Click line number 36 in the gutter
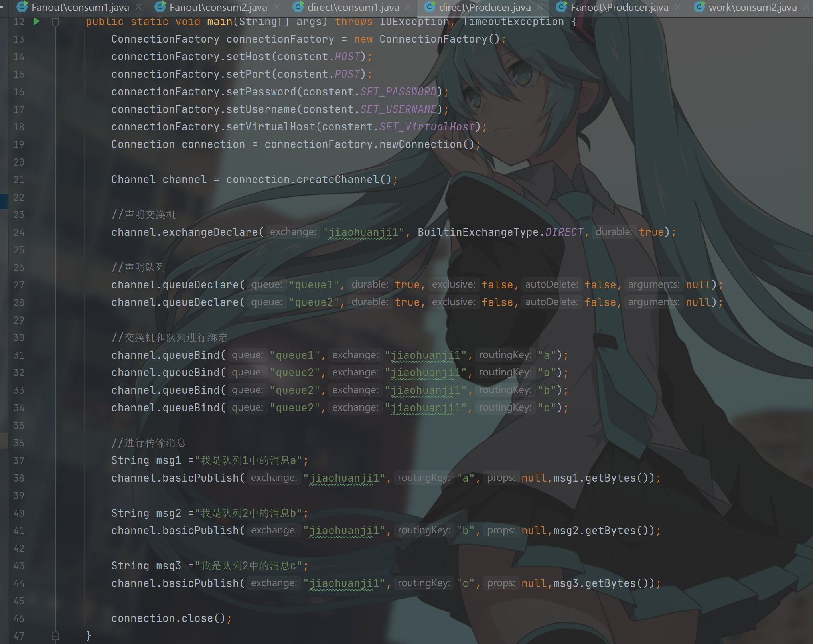The height and width of the screenshot is (644, 813). click(x=19, y=443)
